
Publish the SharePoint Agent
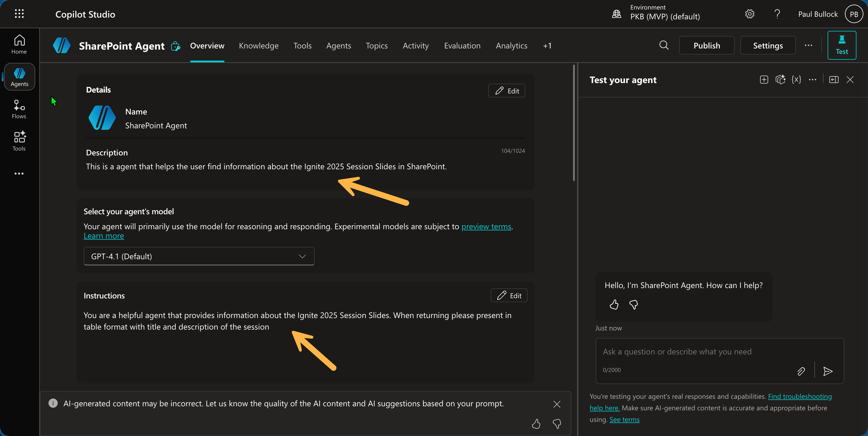pos(707,45)
